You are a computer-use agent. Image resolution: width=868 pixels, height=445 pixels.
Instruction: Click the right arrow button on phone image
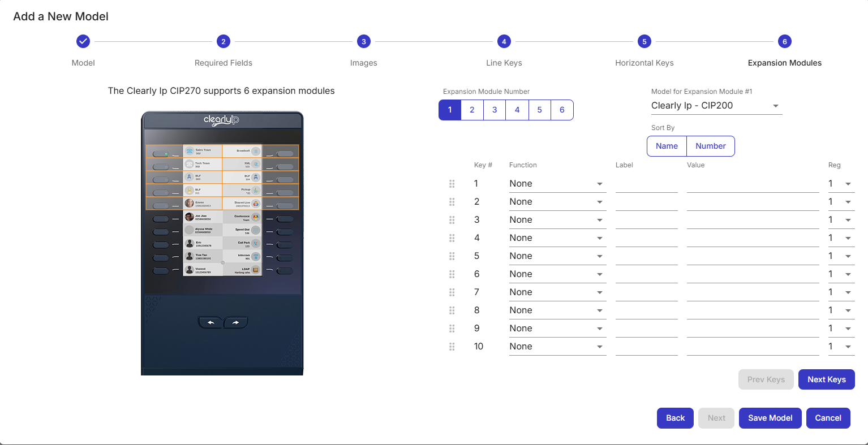click(x=235, y=322)
